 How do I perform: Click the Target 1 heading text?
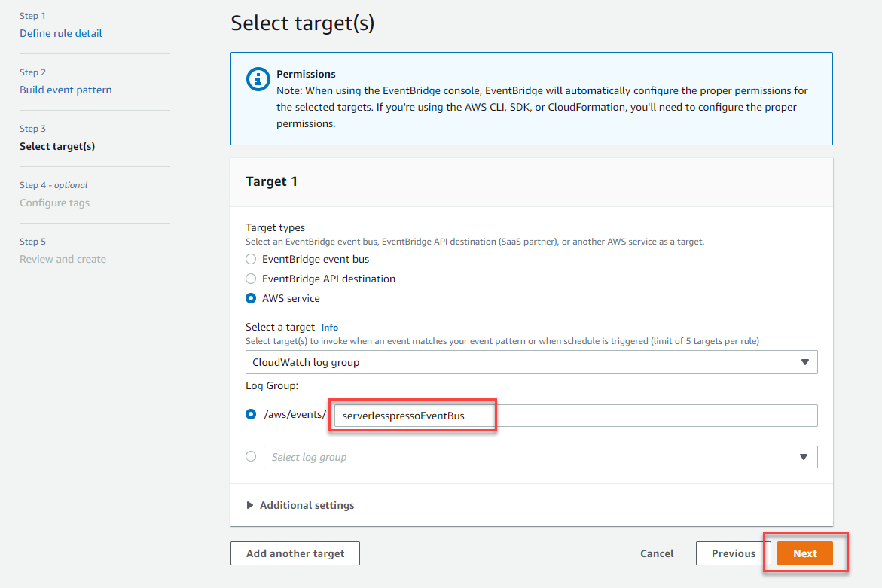tap(272, 181)
